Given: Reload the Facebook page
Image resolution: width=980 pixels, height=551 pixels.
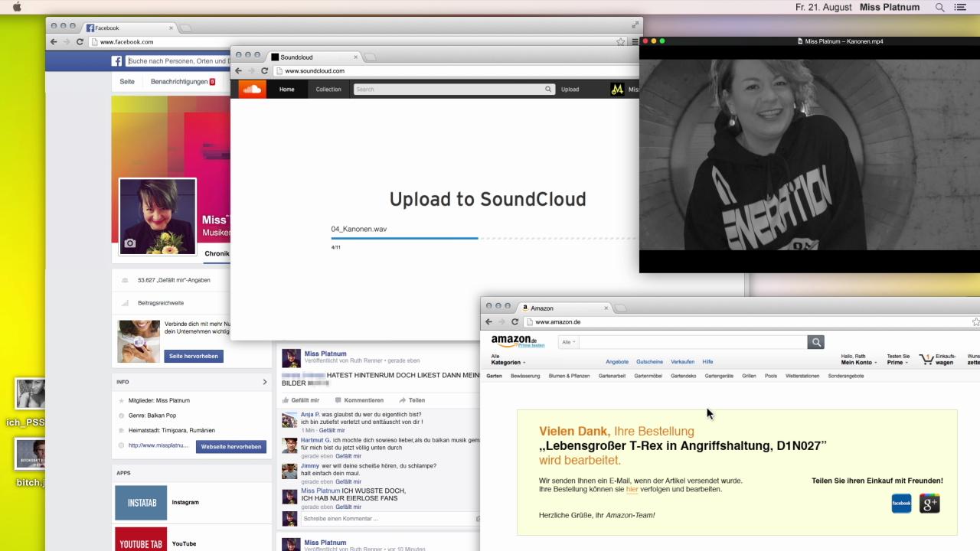Looking at the screenshot, I should point(80,41).
